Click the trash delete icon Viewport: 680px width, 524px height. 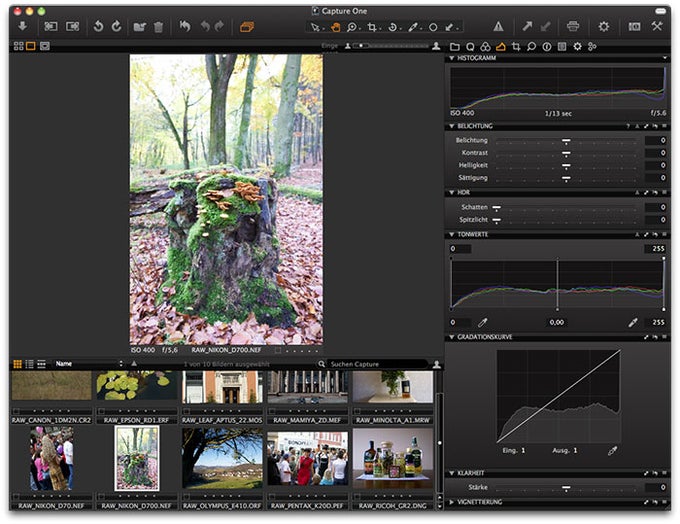pyautogui.click(x=158, y=27)
